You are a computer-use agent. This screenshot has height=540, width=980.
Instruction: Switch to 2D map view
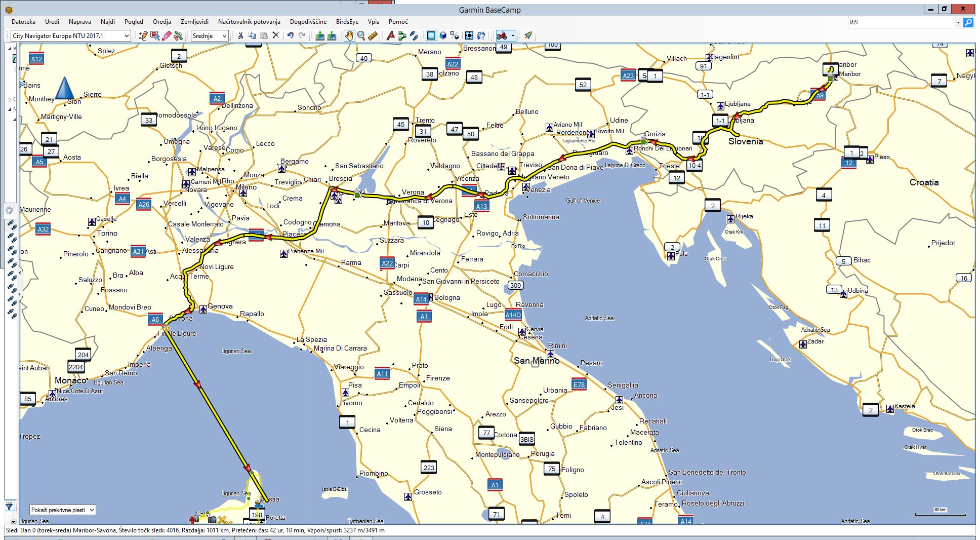tap(431, 35)
